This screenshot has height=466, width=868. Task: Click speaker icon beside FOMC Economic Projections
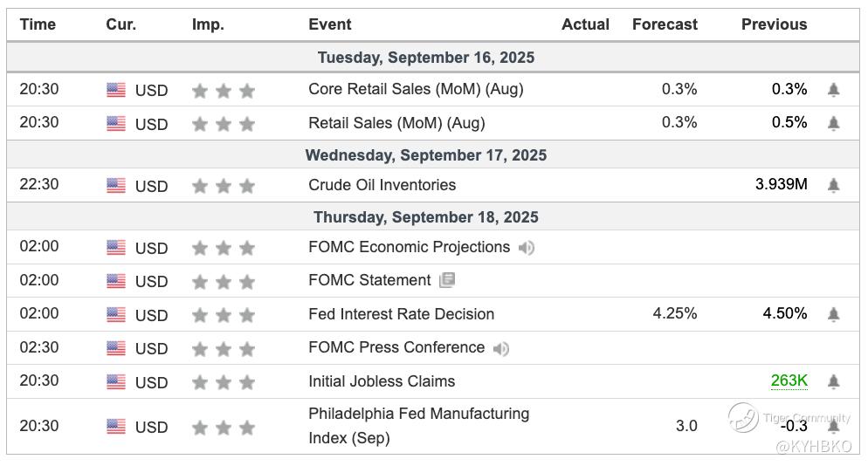526,248
